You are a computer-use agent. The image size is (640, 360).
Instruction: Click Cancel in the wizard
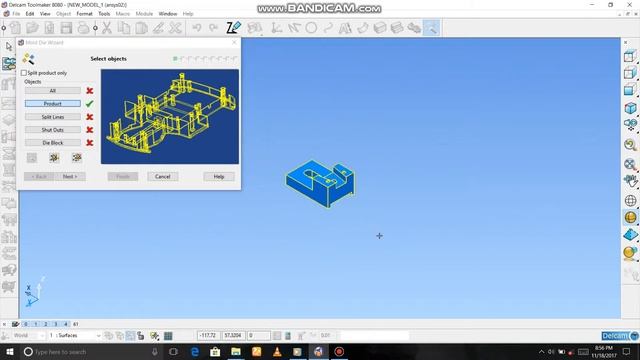pos(162,176)
